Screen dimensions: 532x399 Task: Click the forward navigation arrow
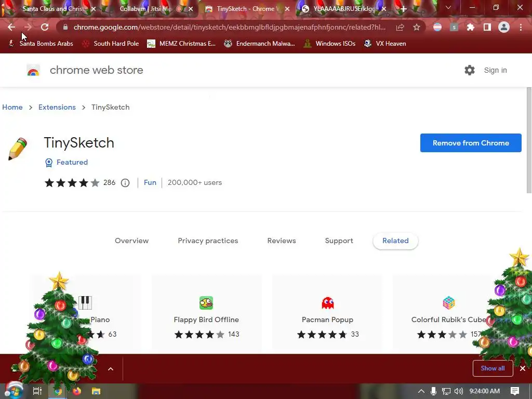(x=28, y=27)
